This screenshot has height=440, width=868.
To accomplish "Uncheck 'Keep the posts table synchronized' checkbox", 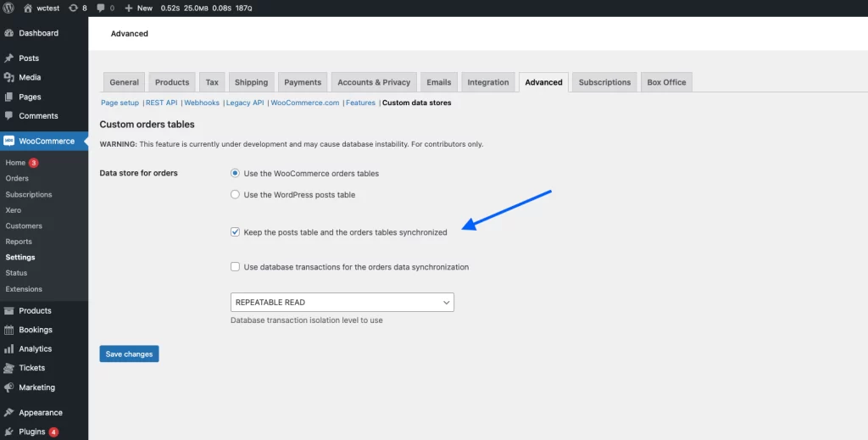I will [236, 231].
